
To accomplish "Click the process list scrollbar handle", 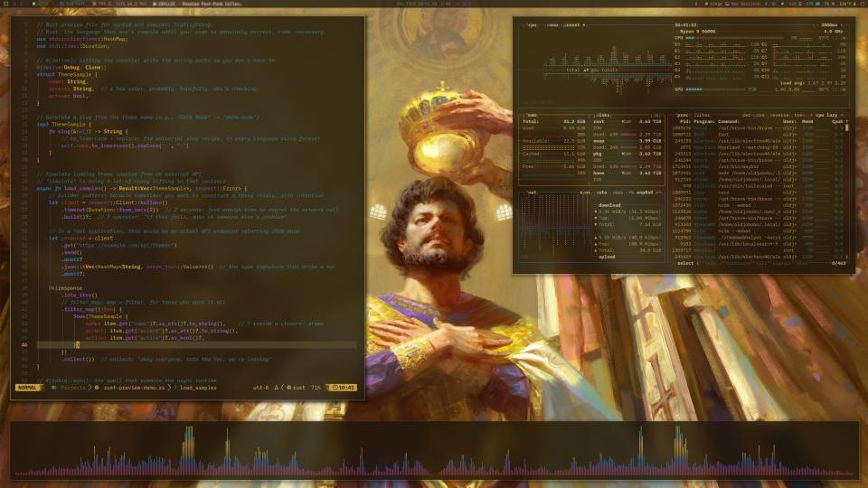I will pyautogui.click(x=847, y=127).
